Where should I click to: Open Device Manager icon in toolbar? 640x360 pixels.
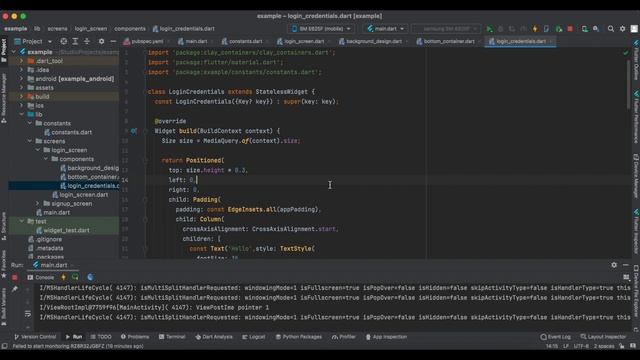pyautogui.click(x=585, y=29)
